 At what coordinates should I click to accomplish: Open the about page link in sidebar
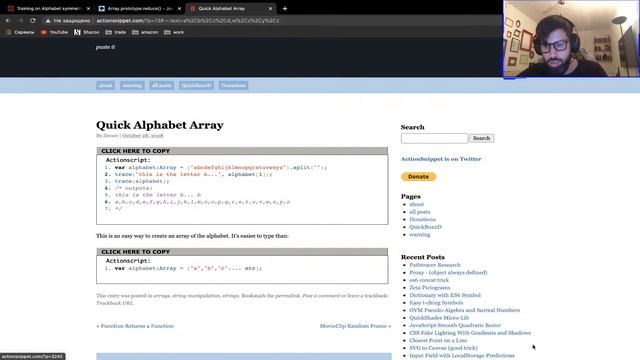[x=416, y=204]
